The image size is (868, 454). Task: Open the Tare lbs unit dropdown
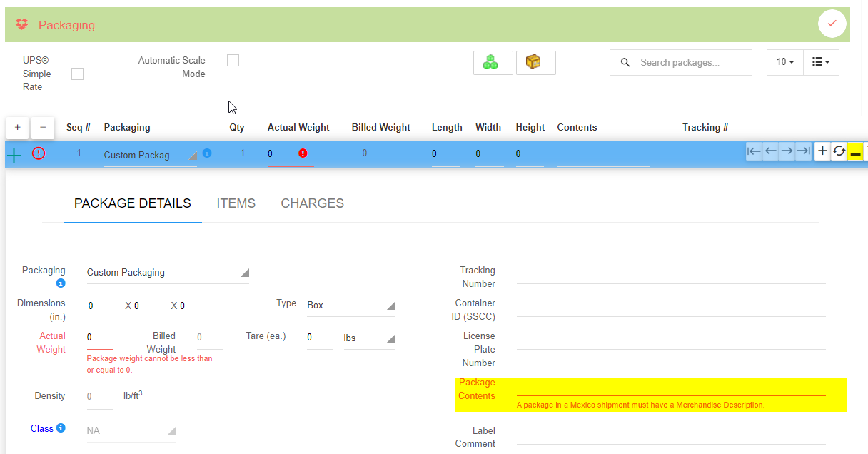point(369,338)
